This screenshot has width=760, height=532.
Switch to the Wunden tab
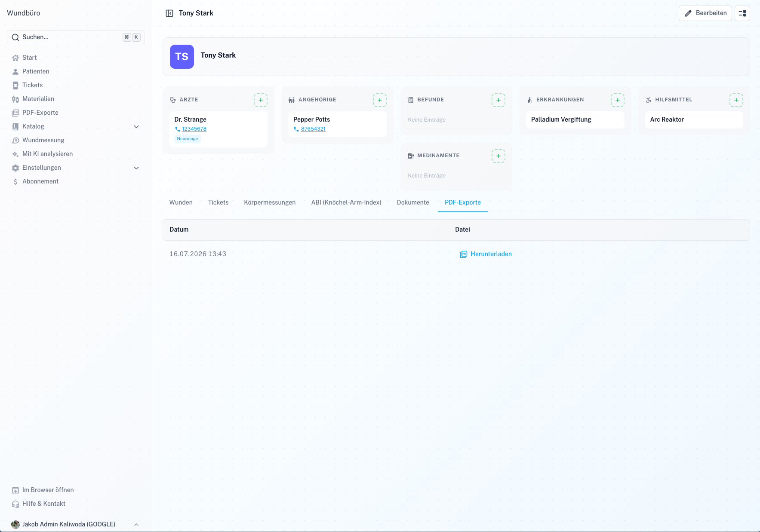tap(181, 202)
